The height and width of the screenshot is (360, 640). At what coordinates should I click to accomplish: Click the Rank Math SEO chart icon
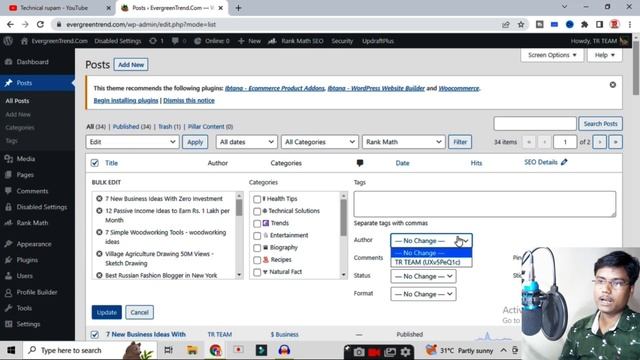[x=272, y=41]
